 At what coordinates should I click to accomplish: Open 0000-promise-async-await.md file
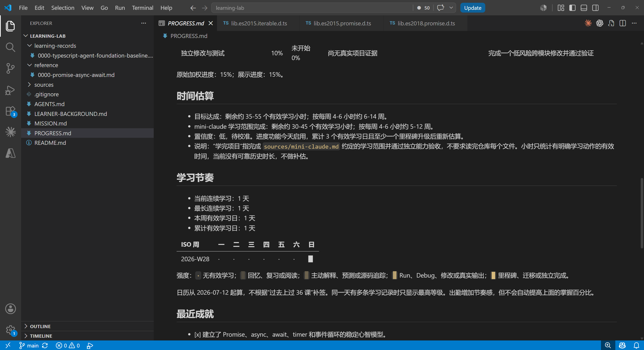point(87,75)
